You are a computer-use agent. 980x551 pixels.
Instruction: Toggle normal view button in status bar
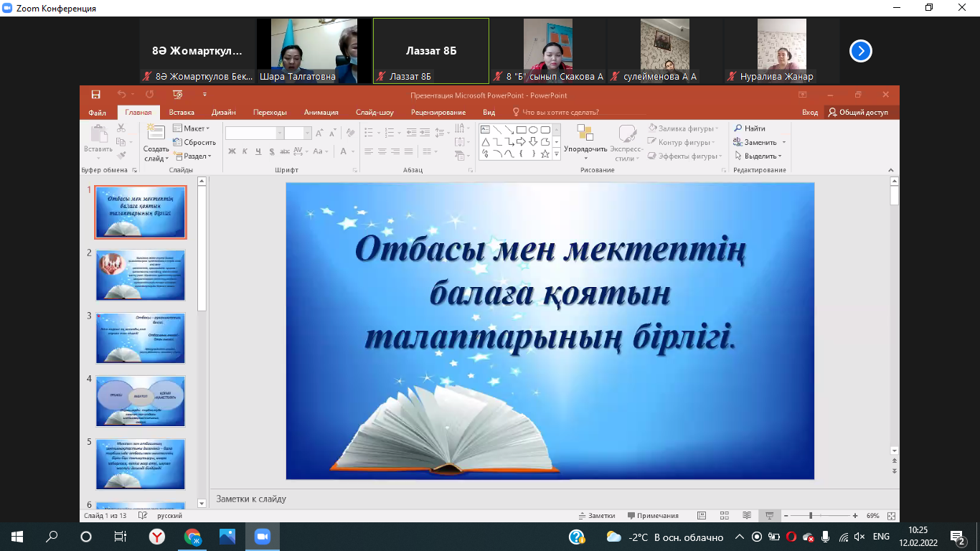pyautogui.click(x=702, y=516)
